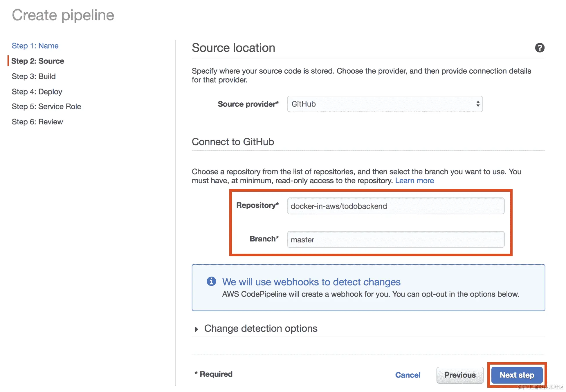Click the Change detection options label
Image resolution: width=566 pixels, height=392 pixels.
(x=261, y=329)
